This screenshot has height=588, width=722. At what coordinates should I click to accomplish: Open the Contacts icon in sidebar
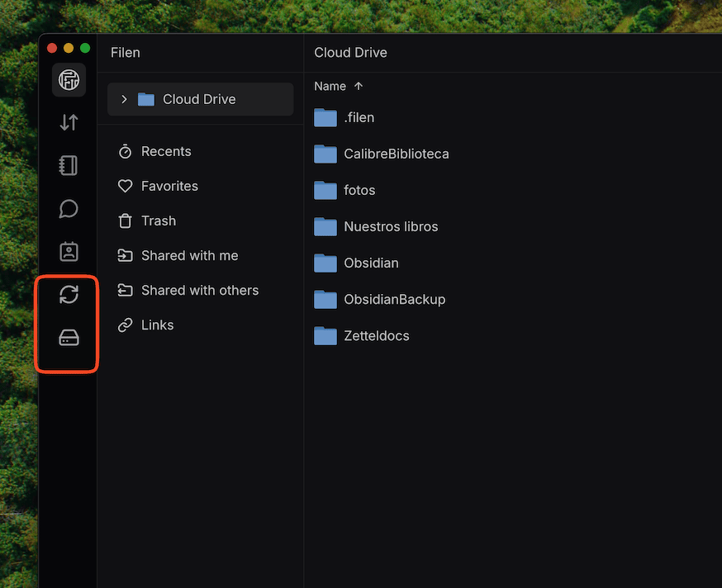pos(69,251)
